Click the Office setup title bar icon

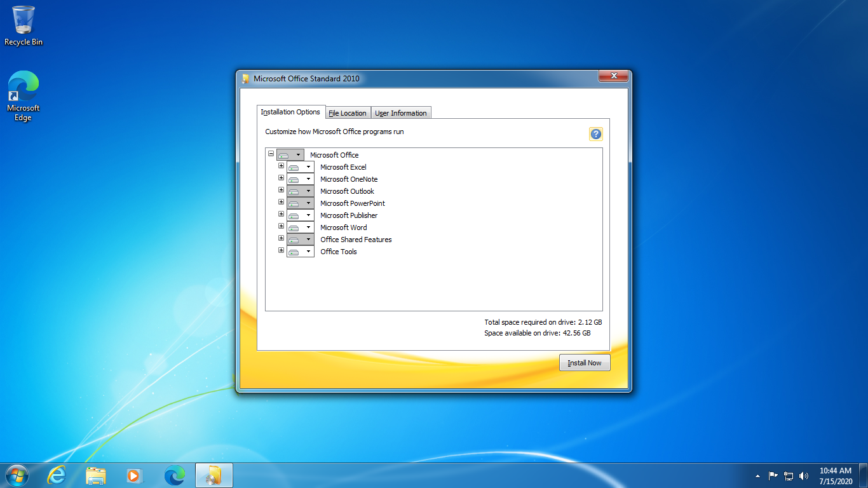pyautogui.click(x=245, y=79)
